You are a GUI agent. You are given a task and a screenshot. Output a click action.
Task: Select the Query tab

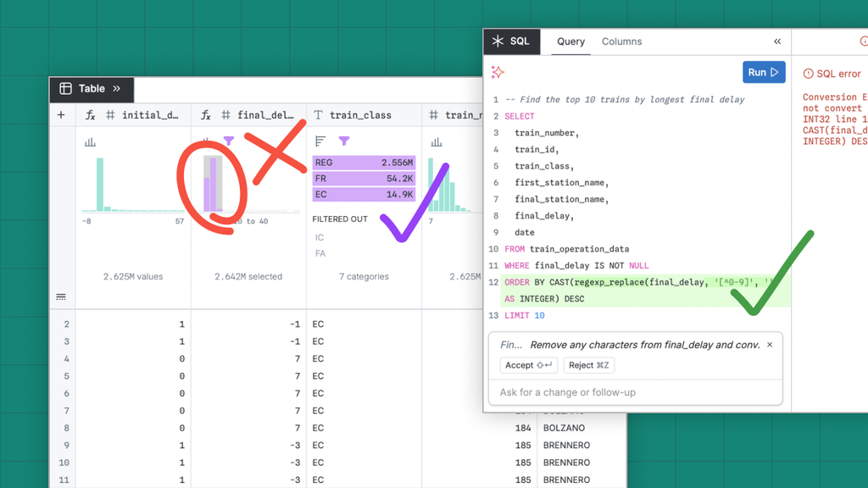pyautogui.click(x=570, y=42)
